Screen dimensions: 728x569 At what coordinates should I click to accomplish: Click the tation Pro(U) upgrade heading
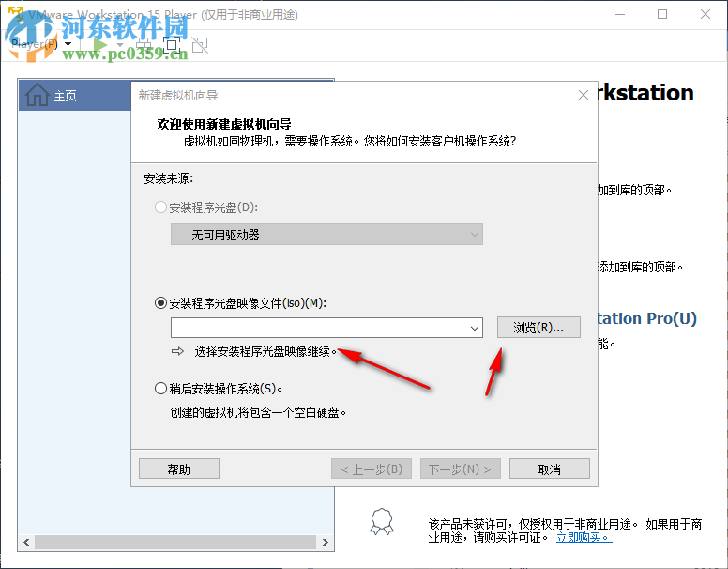[647, 318]
